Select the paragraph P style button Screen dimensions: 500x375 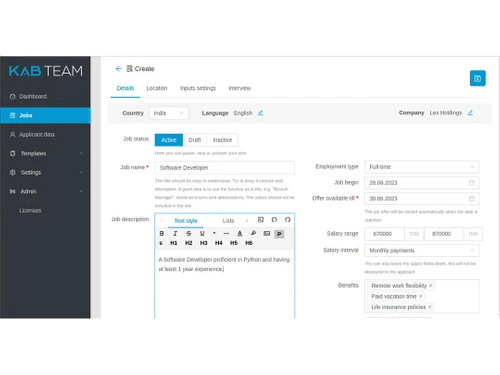click(x=279, y=234)
